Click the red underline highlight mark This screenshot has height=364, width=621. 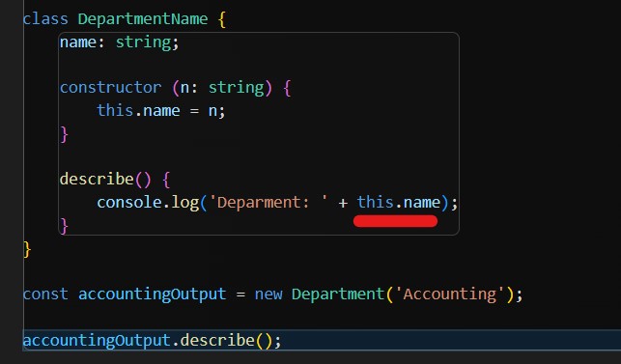[x=395, y=221]
